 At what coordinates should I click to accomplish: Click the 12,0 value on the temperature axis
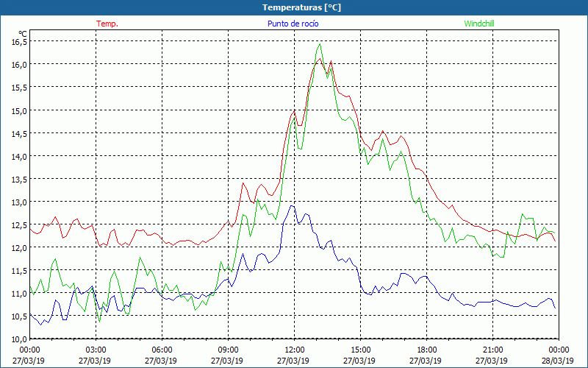[19, 248]
